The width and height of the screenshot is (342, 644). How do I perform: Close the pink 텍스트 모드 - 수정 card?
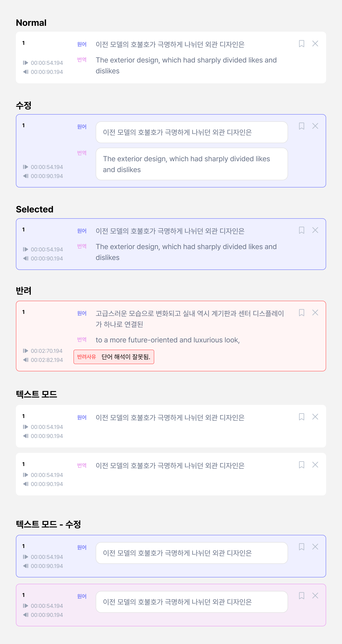(315, 596)
